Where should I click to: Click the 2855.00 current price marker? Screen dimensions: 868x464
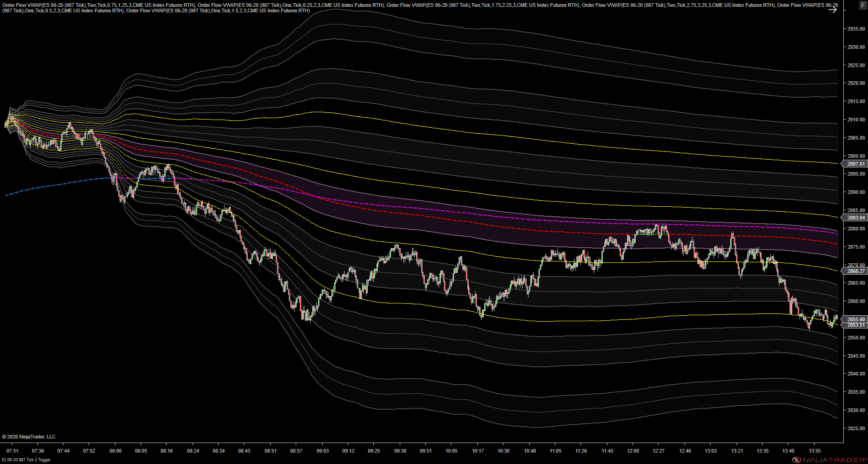[856, 319]
